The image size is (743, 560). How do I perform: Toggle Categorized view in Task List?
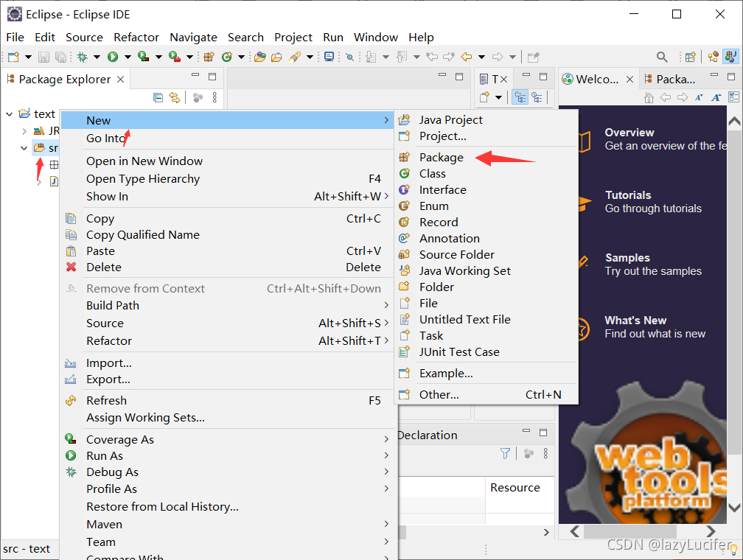(520, 97)
